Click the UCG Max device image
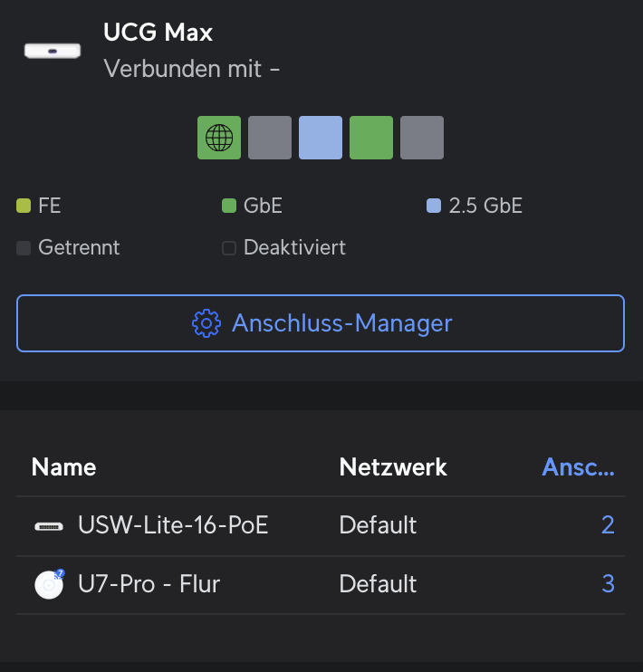The width and height of the screenshot is (643, 672). (53, 51)
